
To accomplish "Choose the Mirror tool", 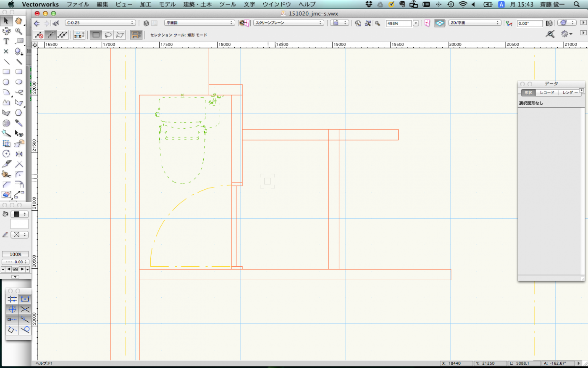I will click(x=19, y=154).
